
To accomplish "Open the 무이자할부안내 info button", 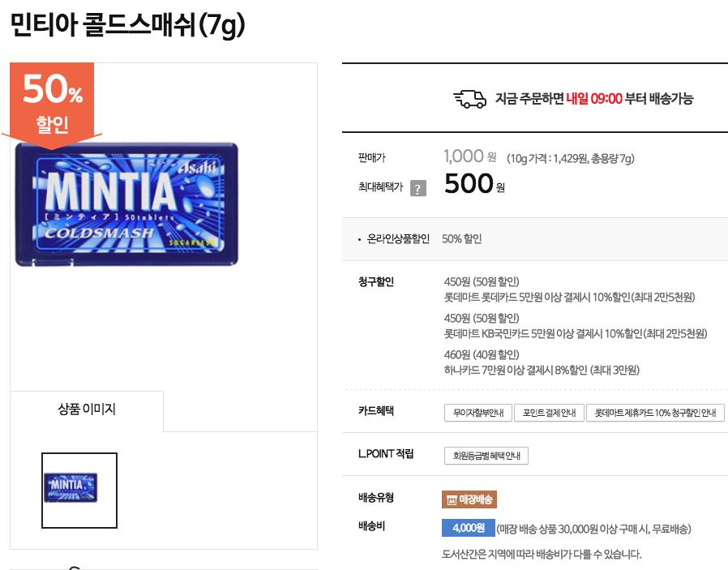I will point(478,413).
